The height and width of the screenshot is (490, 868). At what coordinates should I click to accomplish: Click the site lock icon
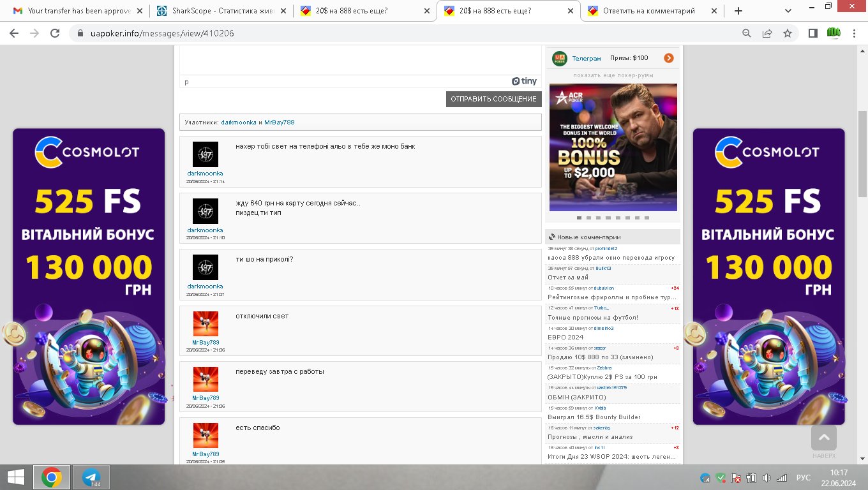pyautogui.click(x=80, y=33)
